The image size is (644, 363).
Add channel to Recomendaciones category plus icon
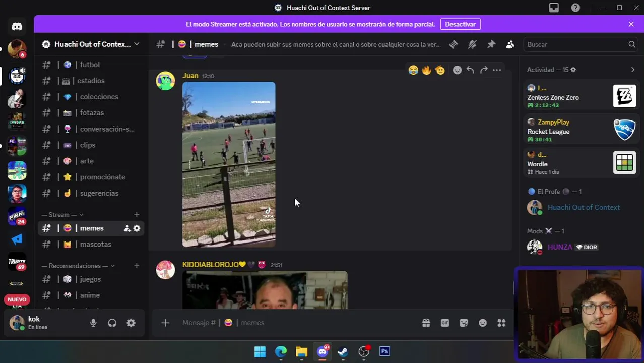[x=137, y=266]
